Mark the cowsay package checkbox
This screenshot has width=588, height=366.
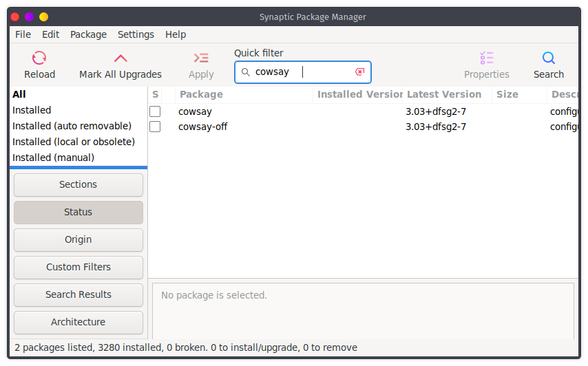pyautogui.click(x=155, y=111)
